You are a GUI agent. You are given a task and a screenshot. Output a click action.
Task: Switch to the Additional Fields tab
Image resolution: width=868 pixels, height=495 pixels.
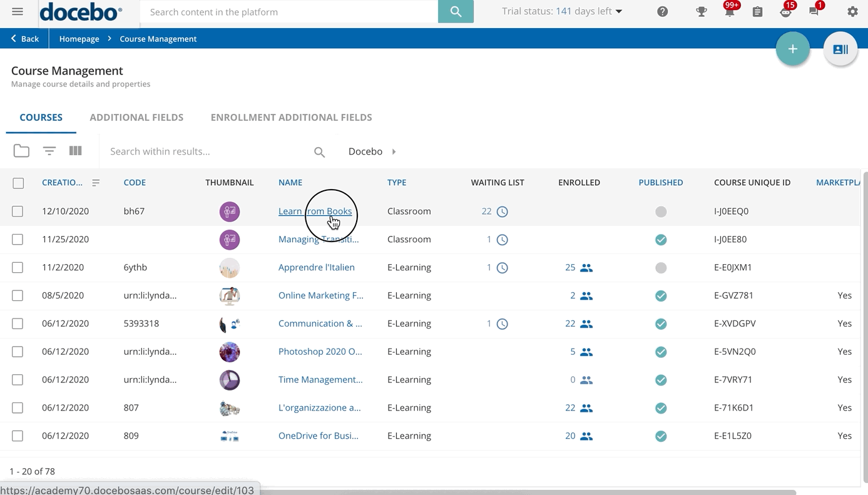pos(136,117)
